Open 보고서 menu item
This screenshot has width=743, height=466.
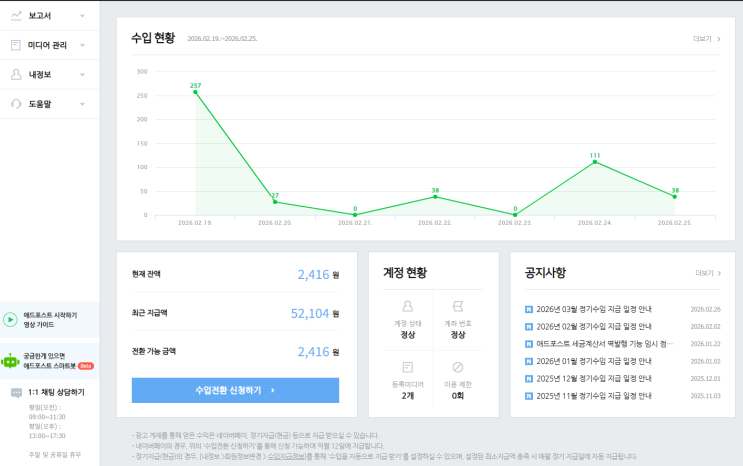[50, 16]
